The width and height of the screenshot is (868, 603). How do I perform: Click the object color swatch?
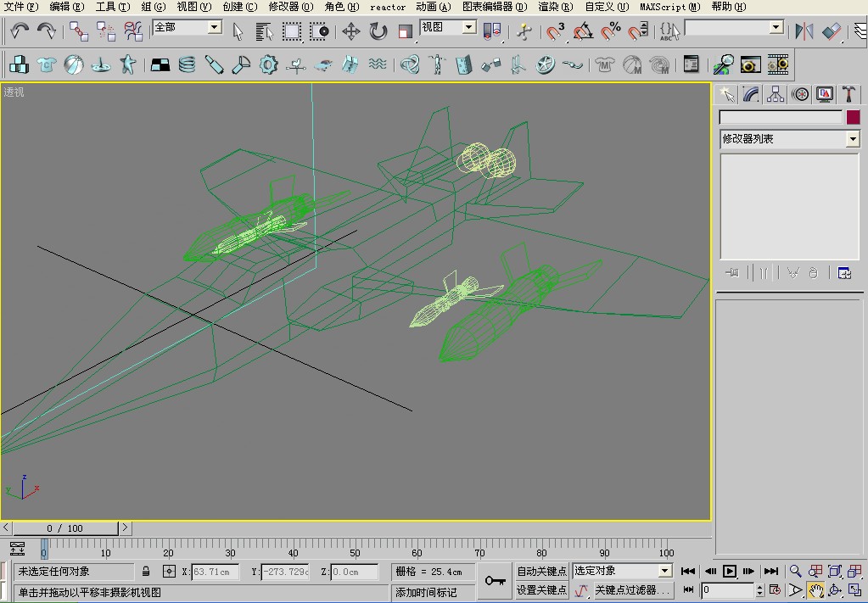pos(853,117)
